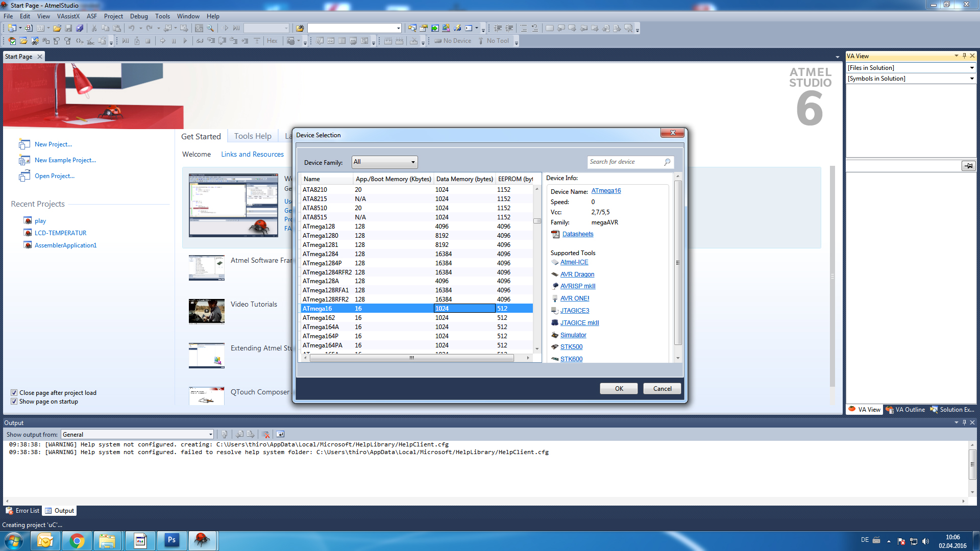Click the No Device chip indicator
This screenshot has height=551, width=980.
pyautogui.click(x=453, y=41)
